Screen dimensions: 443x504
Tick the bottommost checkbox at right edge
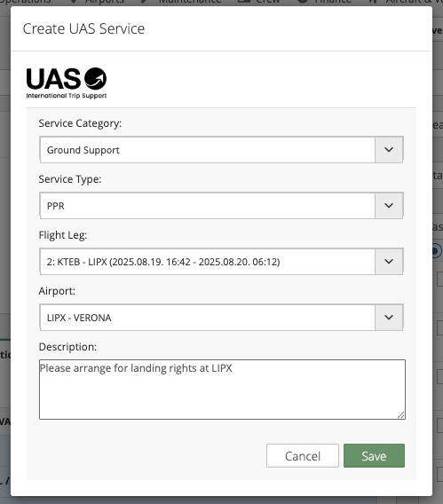click(440, 475)
